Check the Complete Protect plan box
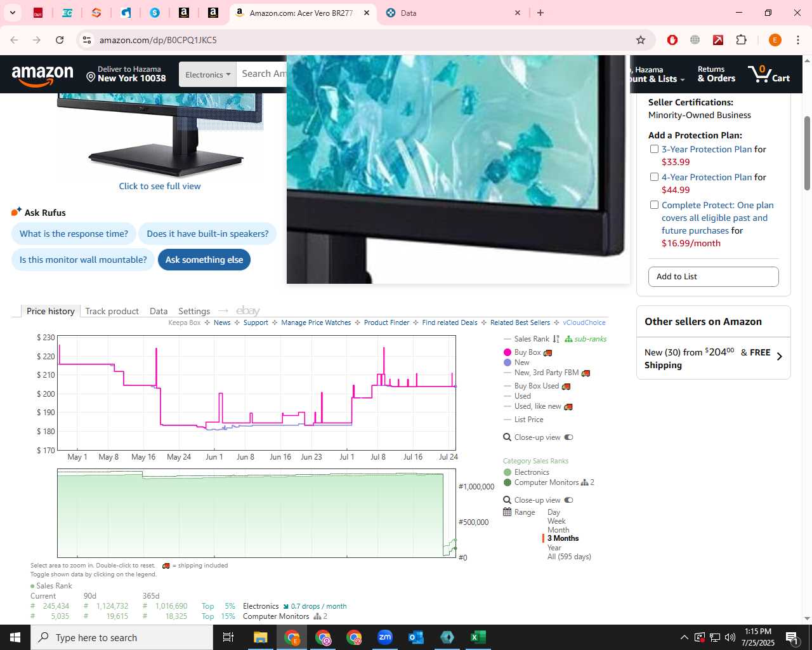Image resolution: width=812 pixels, height=650 pixels. 654,205
